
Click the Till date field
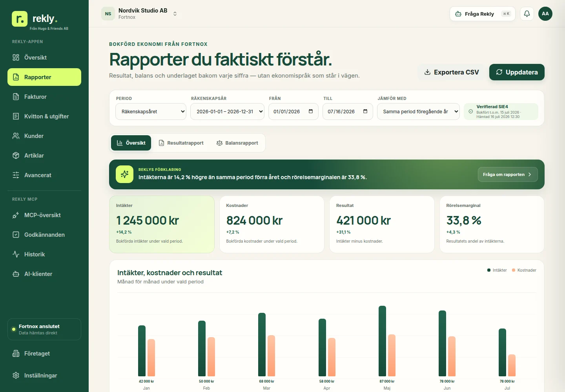(347, 112)
